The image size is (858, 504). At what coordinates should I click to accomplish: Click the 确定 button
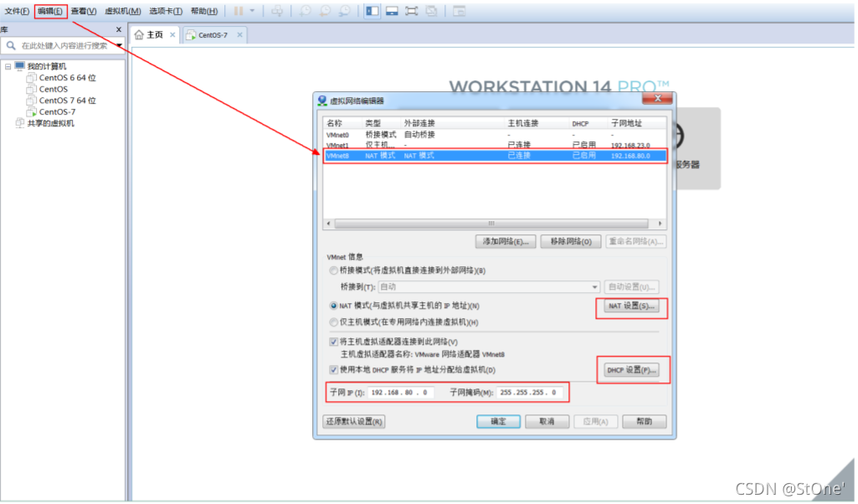(x=499, y=422)
